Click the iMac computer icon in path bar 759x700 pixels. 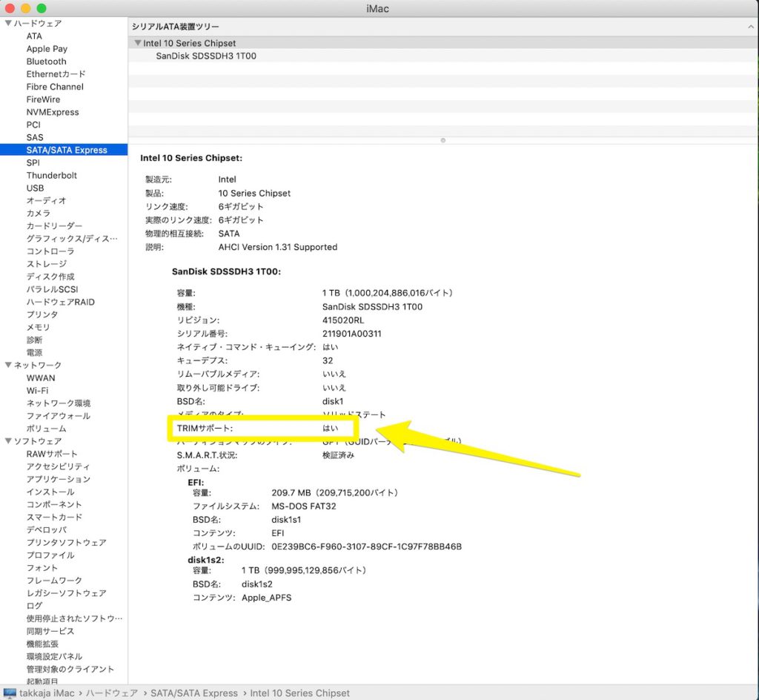[10, 693]
